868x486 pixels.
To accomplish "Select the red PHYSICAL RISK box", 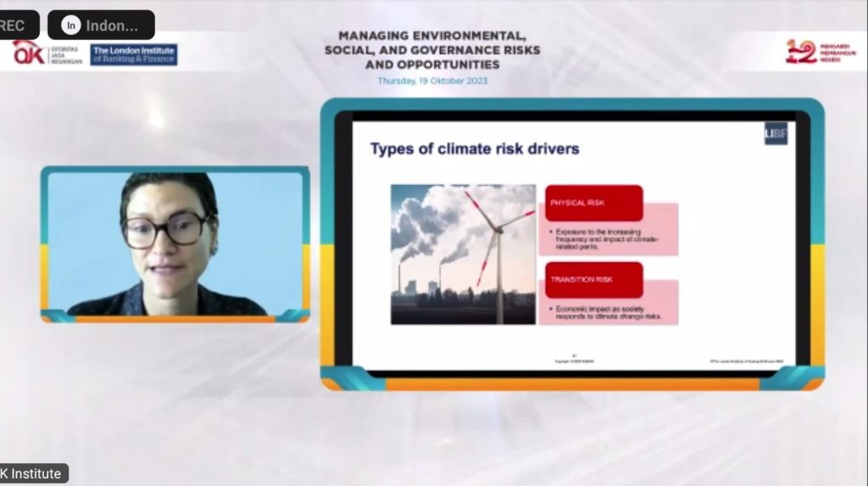I will pos(593,204).
